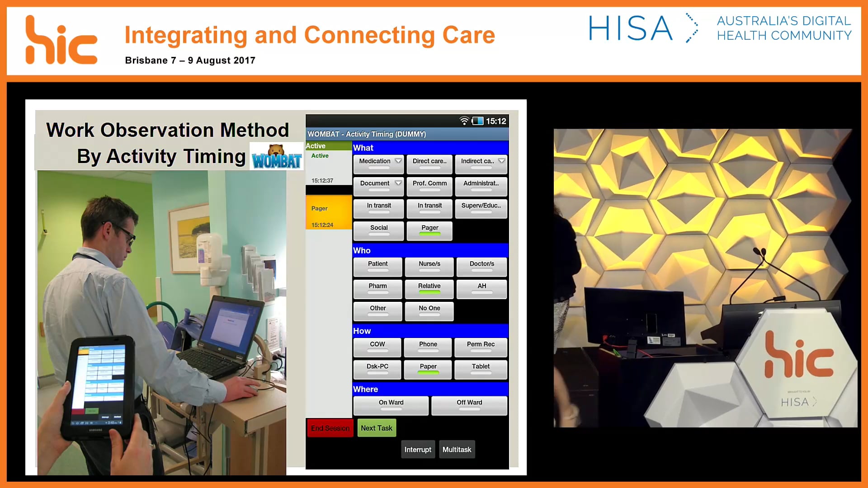The image size is (868, 488).
Task: Click the Next Task button
Action: (x=377, y=427)
